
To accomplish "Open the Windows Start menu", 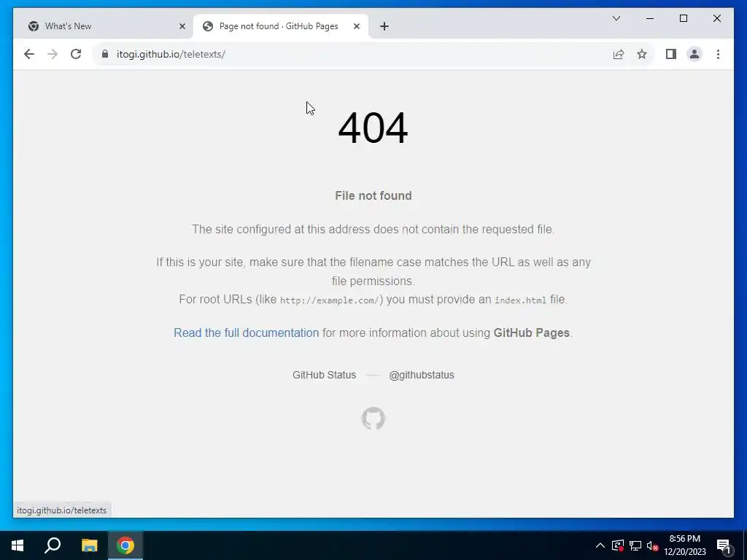I will pyautogui.click(x=18, y=545).
